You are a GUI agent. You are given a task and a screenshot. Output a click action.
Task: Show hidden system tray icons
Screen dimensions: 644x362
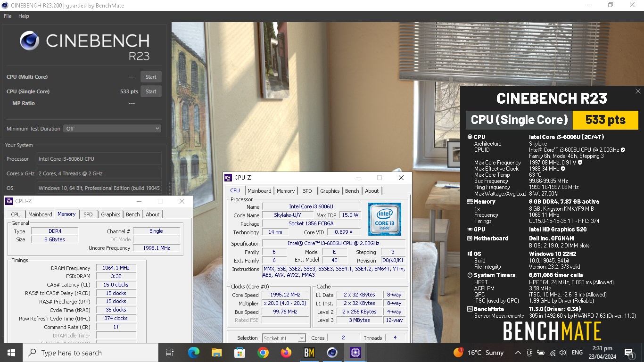pos(518,353)
